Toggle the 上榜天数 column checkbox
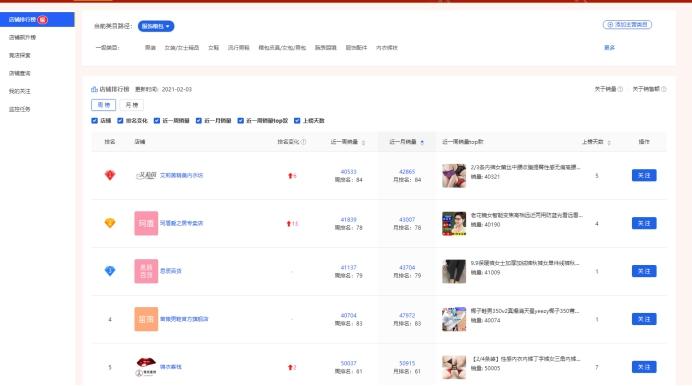The width and height of the screenshot is (692, 386). (297, 120)
